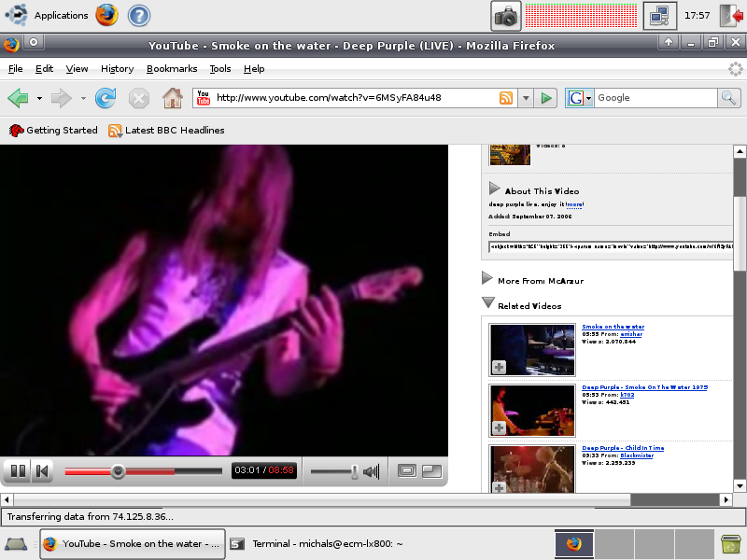Pause the YouTube video

click(x=18, y=471)
